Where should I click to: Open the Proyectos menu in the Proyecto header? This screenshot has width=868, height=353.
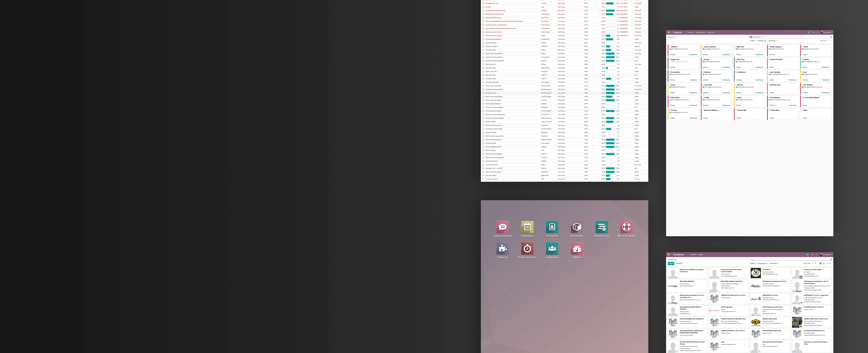click(x=690, y=32)
